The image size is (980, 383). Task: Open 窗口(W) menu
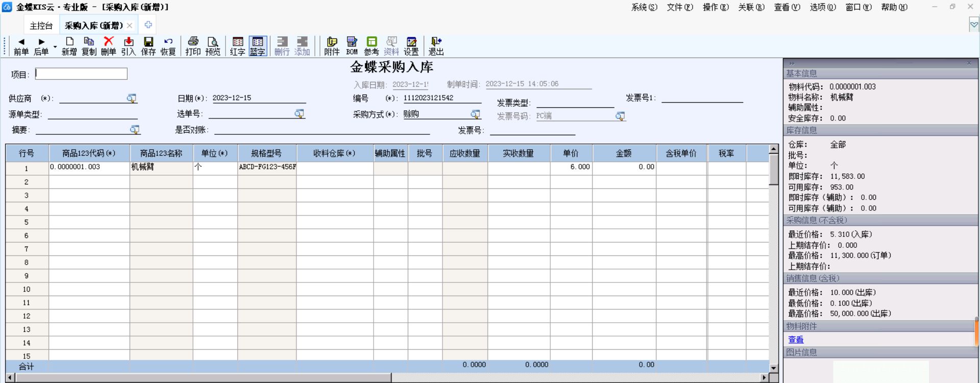point(859,7)
